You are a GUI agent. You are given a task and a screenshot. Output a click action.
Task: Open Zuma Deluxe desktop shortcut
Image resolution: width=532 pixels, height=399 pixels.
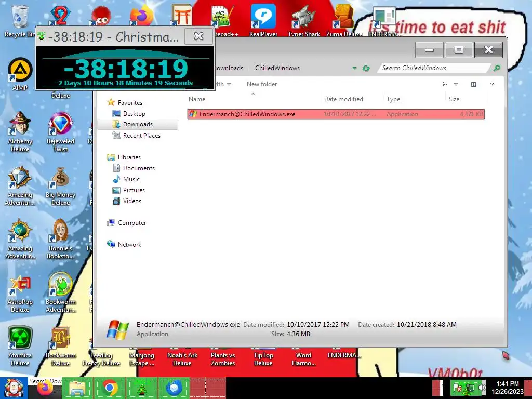(344, 20)
